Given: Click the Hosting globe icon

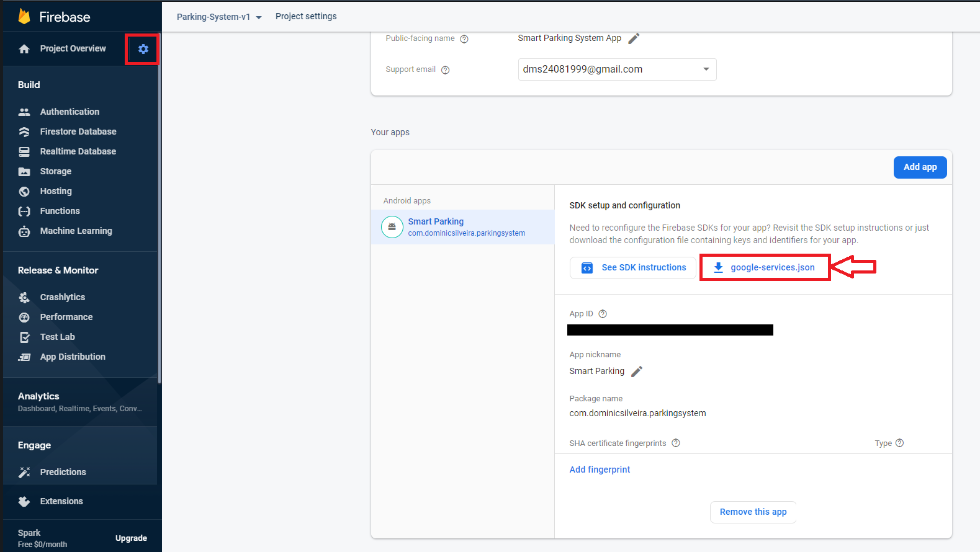Looking at the screenshot, I should (x=24, y=192).
